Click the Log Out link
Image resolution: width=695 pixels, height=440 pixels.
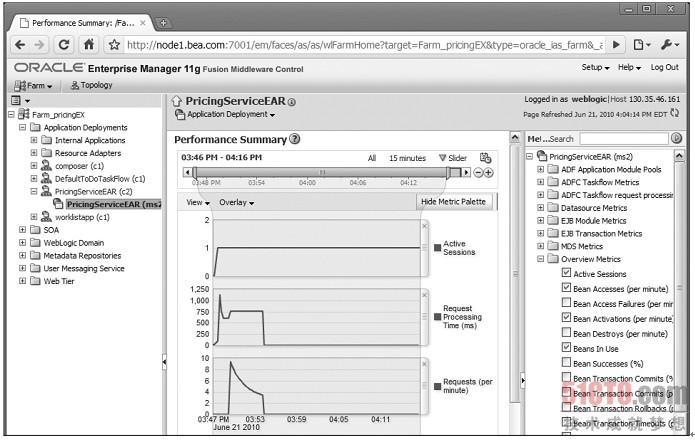click(x=664, y=67)
